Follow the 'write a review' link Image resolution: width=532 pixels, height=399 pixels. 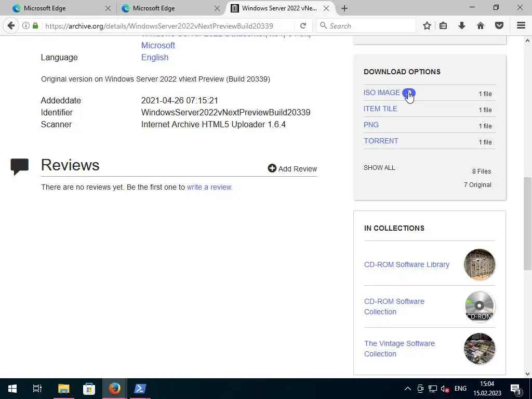(209, 187)
